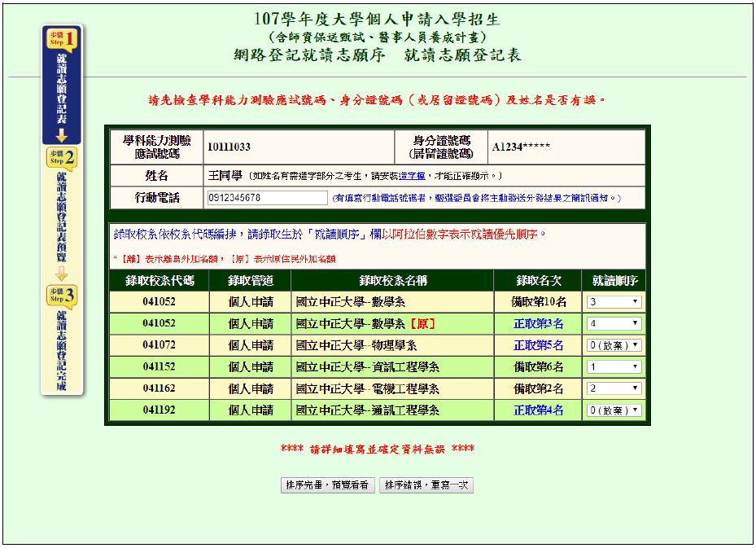
Task: Click the 排序錯誤，重寫一次 button
Action: coord(426,485)
